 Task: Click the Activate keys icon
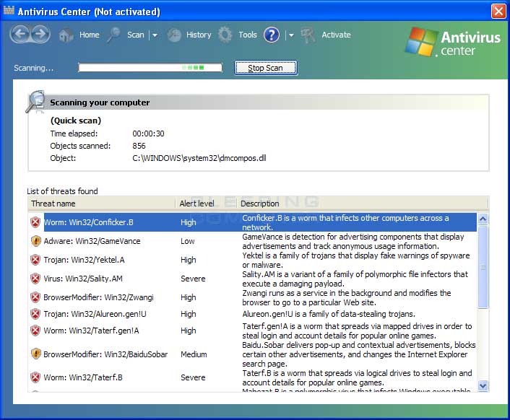[308, 35]
